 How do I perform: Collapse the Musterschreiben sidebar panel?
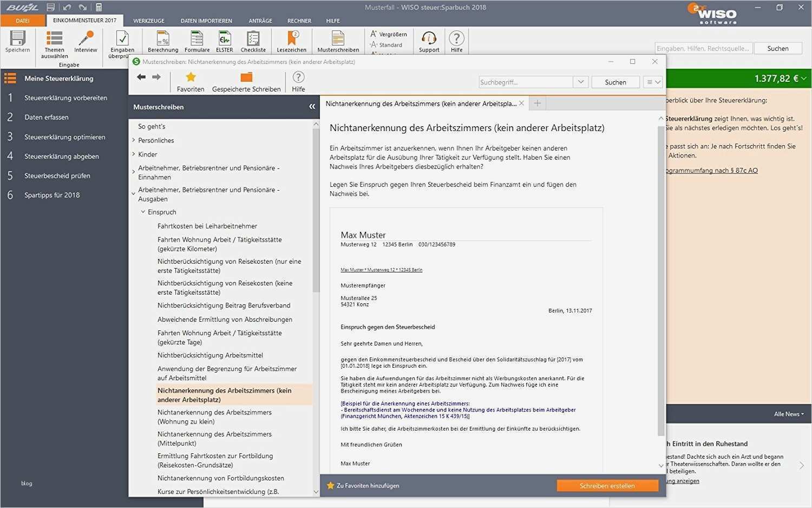click(312, 107)
